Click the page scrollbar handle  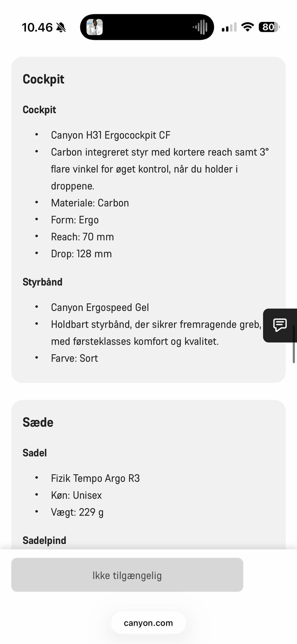tap(294, 344)
